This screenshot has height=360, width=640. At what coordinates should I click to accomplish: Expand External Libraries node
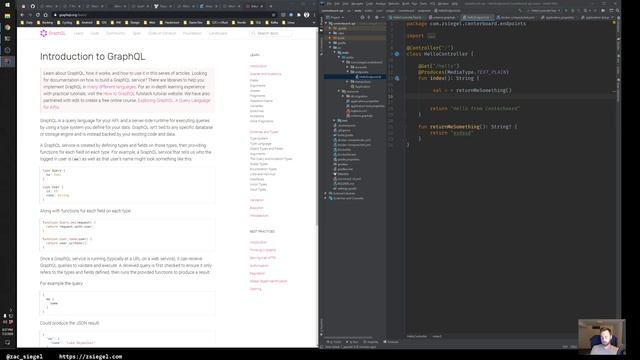click(325, 193)
